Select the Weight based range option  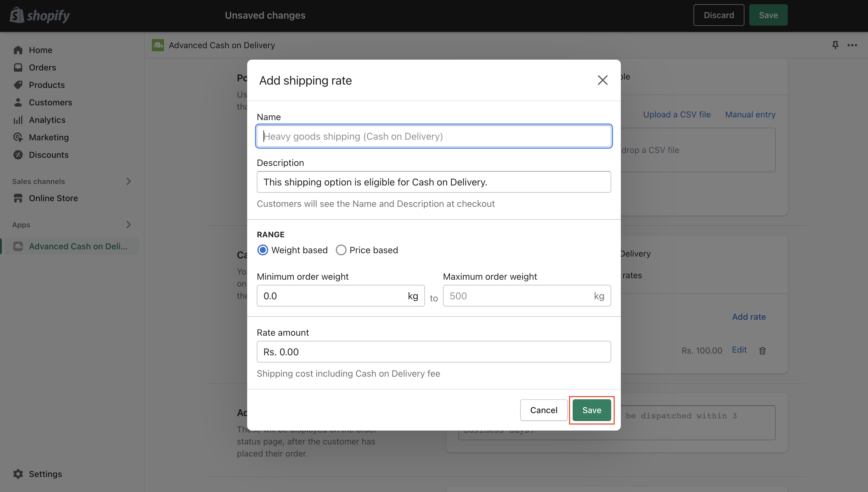click(x=263, y=250)
